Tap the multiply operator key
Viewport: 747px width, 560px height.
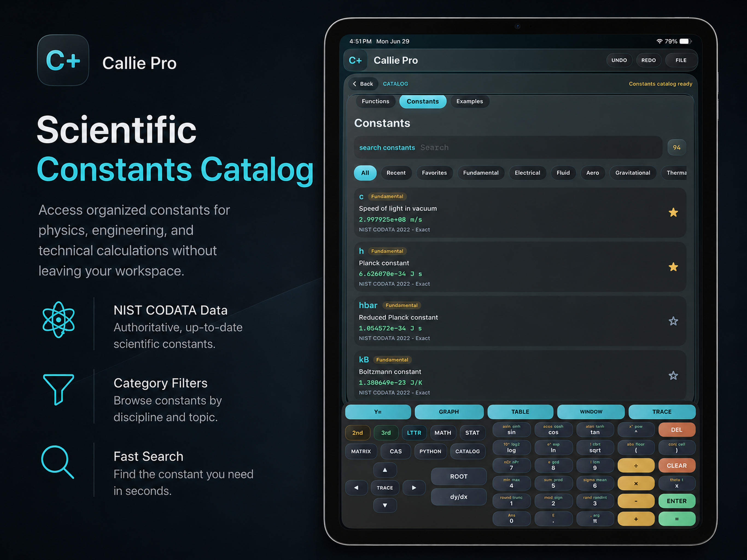pyautogui.click(x=636, y=483)
